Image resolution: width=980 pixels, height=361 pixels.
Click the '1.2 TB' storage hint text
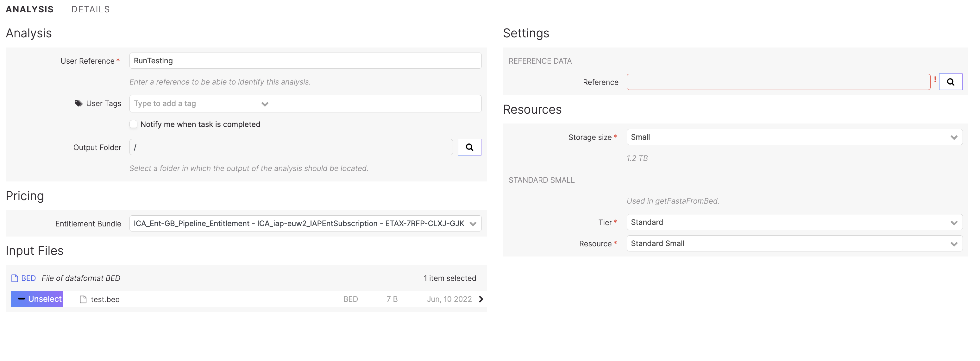pos(637,158)
